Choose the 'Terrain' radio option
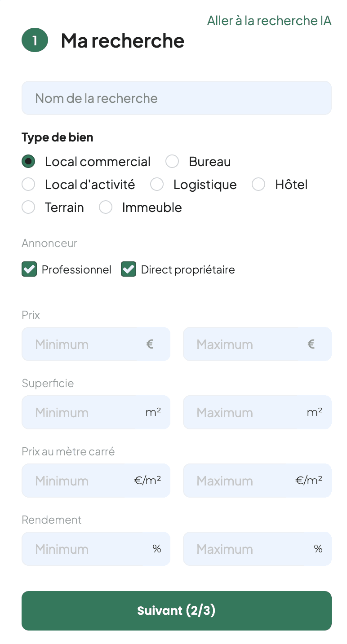The image size is (347, 644). click(28, 207)
